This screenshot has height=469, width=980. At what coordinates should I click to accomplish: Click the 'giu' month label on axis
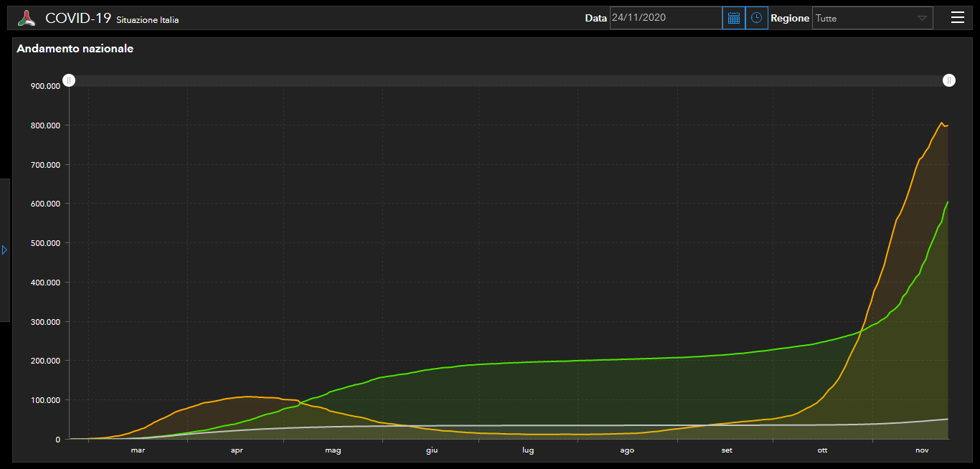[x=431, y=450]
